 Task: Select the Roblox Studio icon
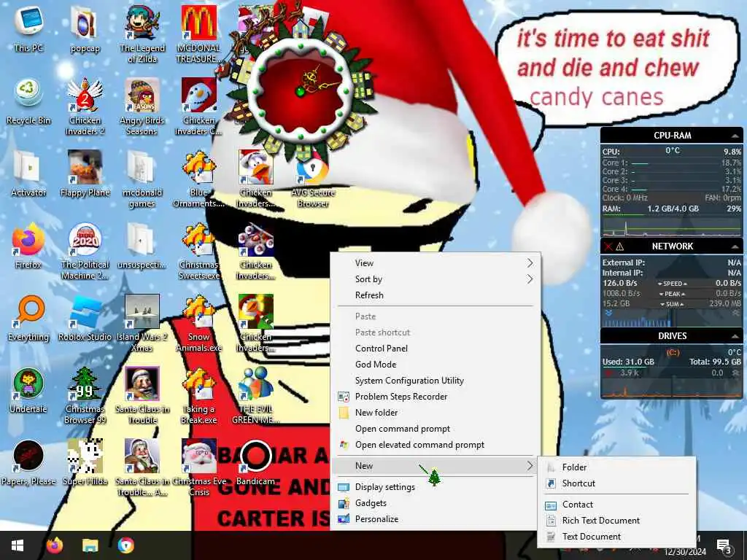click(x=85, y=318)
